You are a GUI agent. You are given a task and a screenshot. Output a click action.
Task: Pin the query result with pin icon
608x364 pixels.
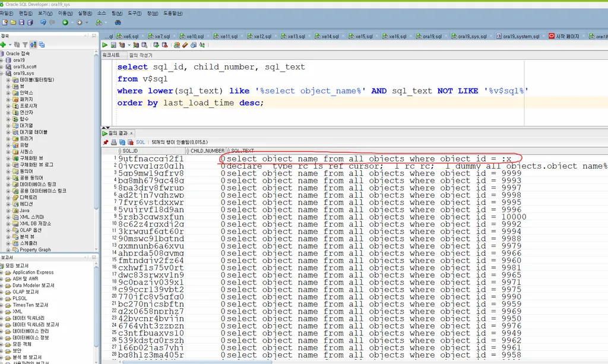[x=106, y=143]
